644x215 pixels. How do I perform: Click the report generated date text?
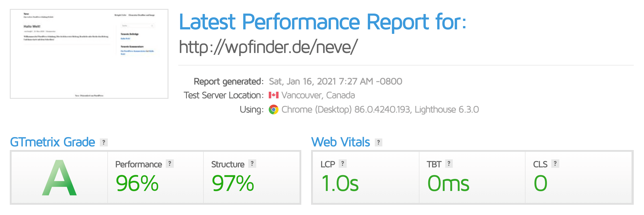335,81
